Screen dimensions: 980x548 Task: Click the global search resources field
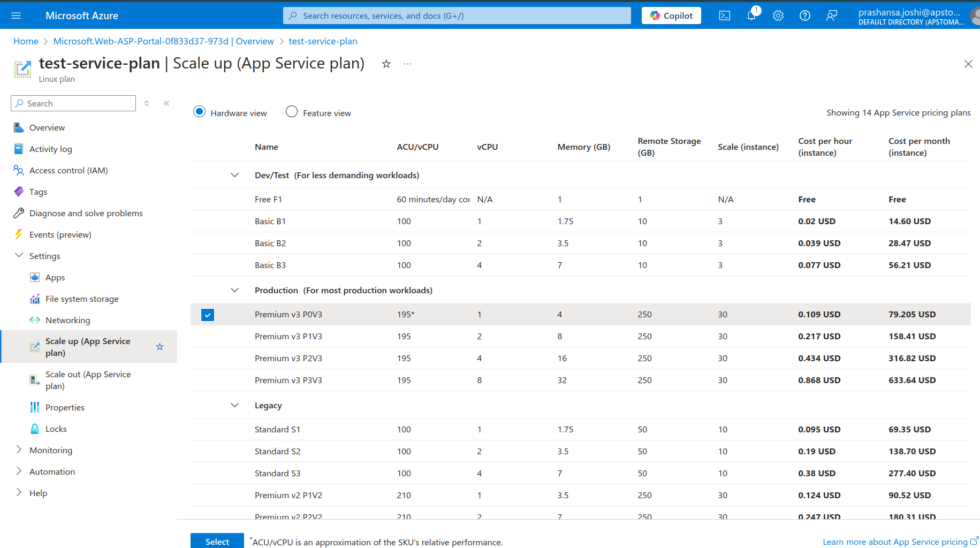(x=457, y=16)
